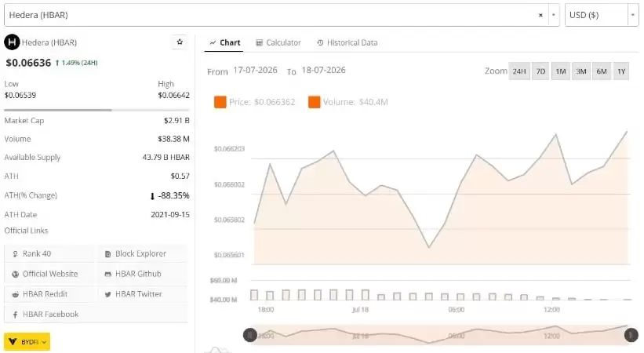Star Hedera as a favorite
The image size is (644, 353).
click(180, 42)
